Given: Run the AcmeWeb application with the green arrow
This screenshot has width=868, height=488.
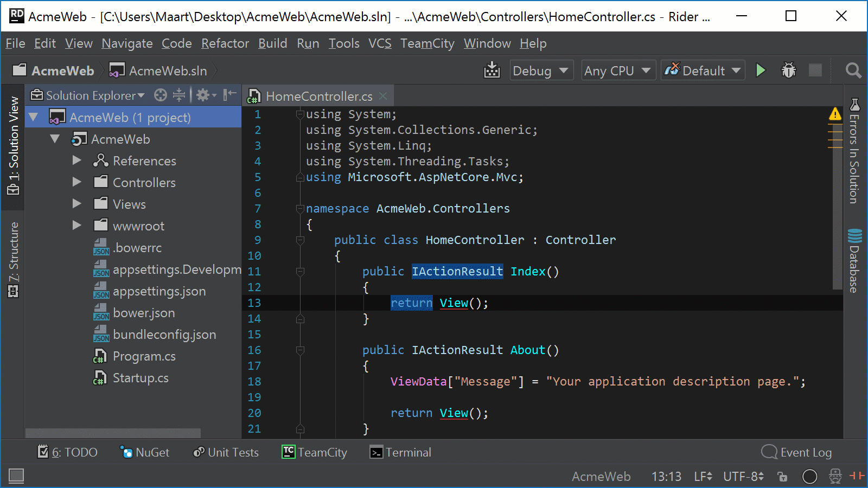Looking at the screenshot, I should click(761, 70).
